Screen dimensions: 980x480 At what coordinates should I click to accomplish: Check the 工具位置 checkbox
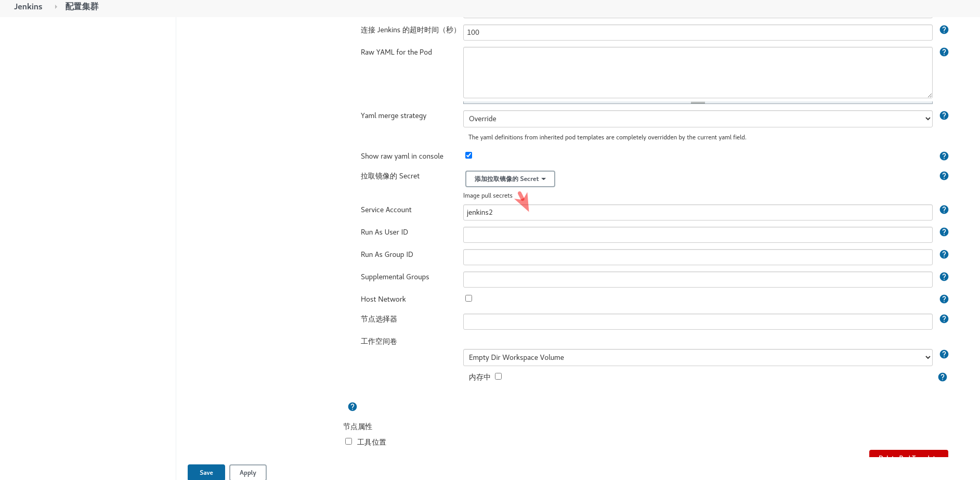coord(348,441)
